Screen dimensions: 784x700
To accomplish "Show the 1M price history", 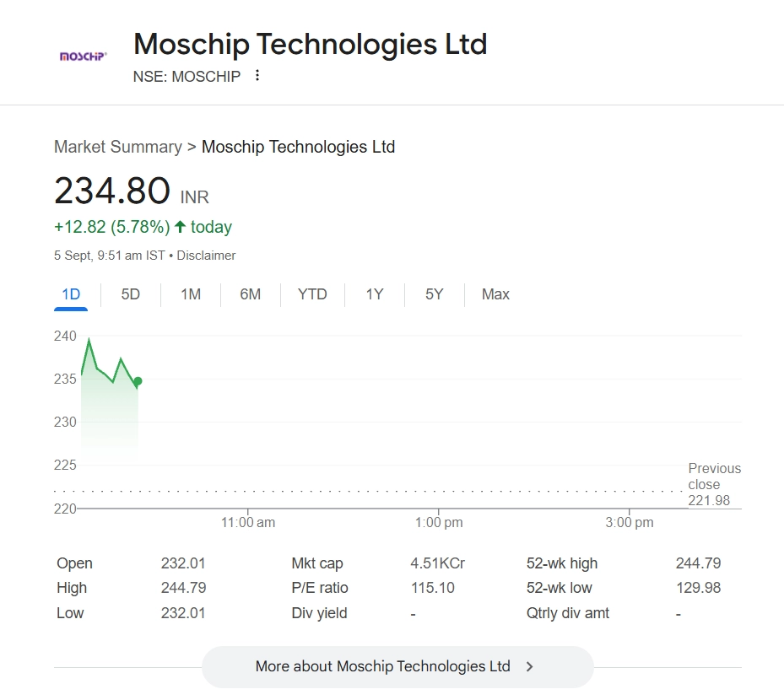I will click(191, 294).
